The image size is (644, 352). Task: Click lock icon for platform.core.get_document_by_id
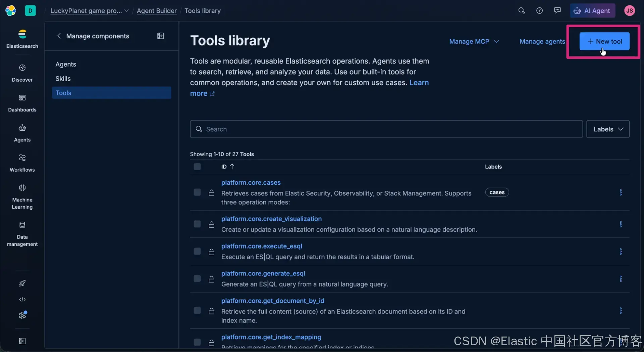(211, 311)
